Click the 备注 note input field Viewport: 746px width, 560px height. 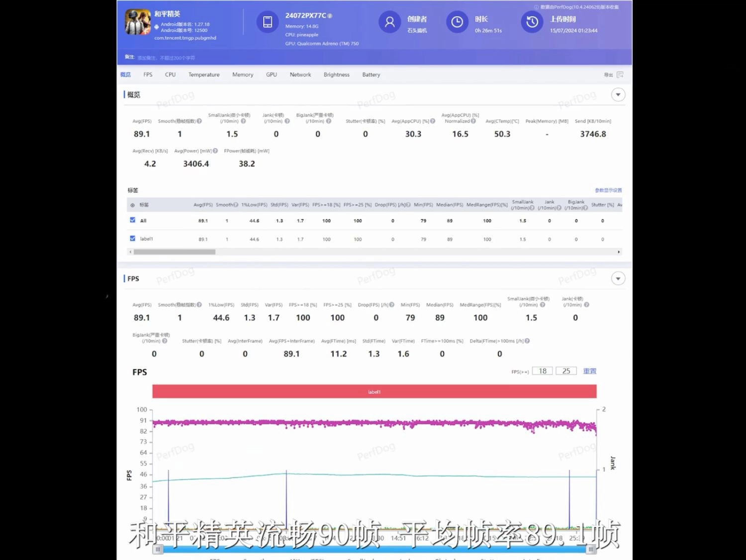pos(166,58)
